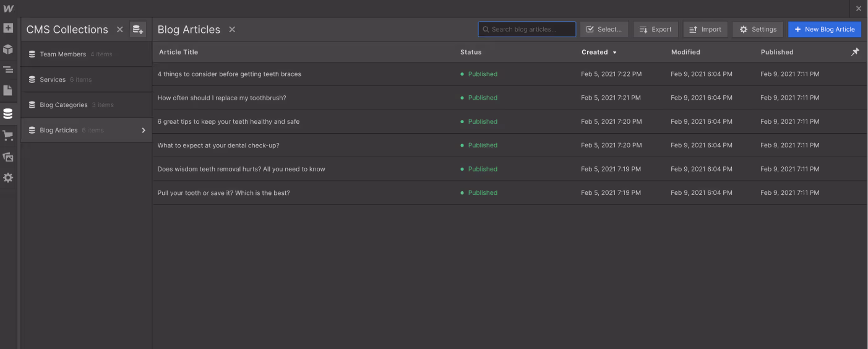This screenshot has height=349, width=868.
Task: Expand the Blog Articles collection chevron
Action: 144,130
